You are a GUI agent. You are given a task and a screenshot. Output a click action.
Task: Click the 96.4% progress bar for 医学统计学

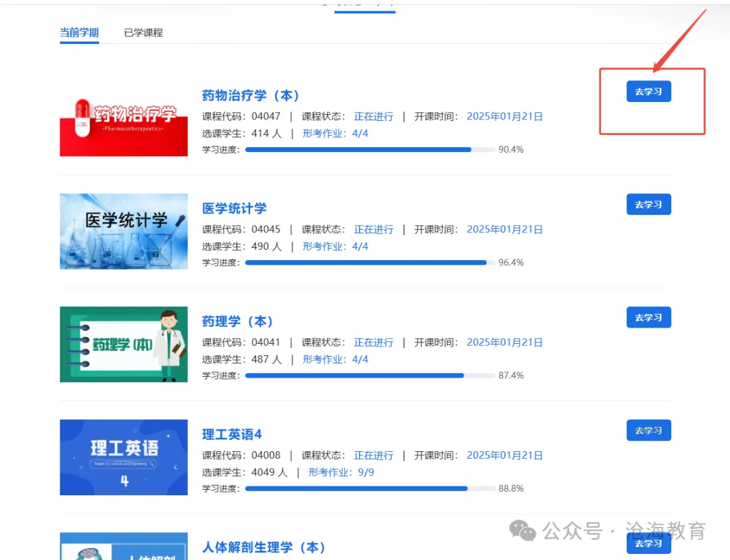370,263
